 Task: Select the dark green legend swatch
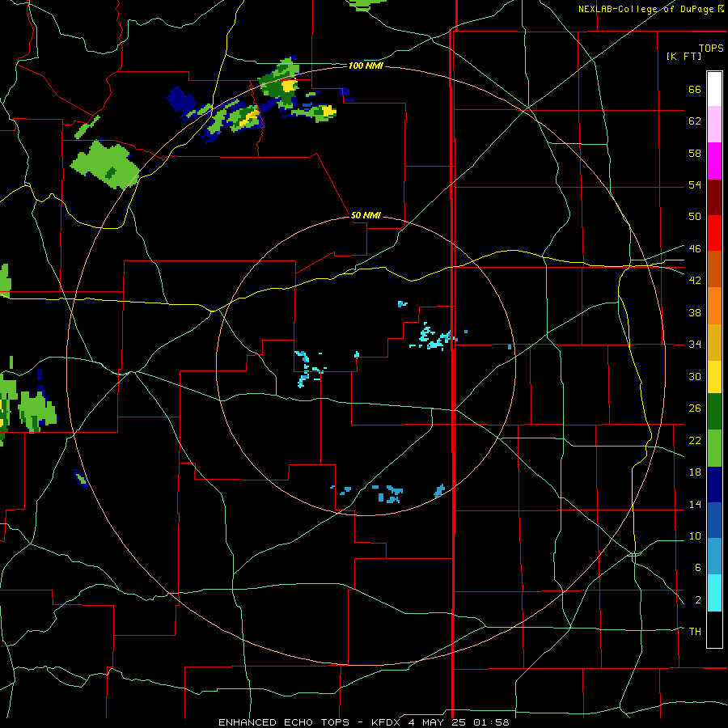pos(714,412)
